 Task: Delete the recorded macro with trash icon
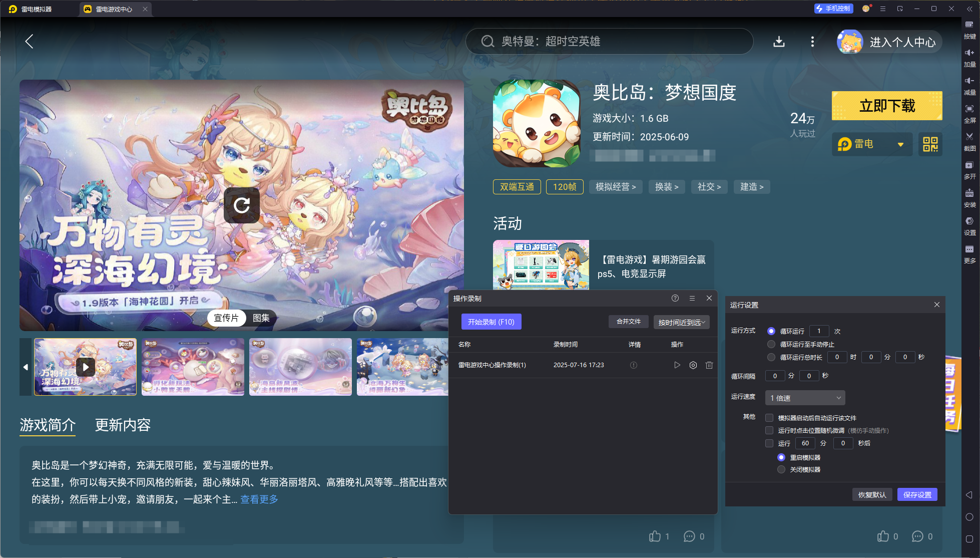pyautogui.click(x=709, y=365)
